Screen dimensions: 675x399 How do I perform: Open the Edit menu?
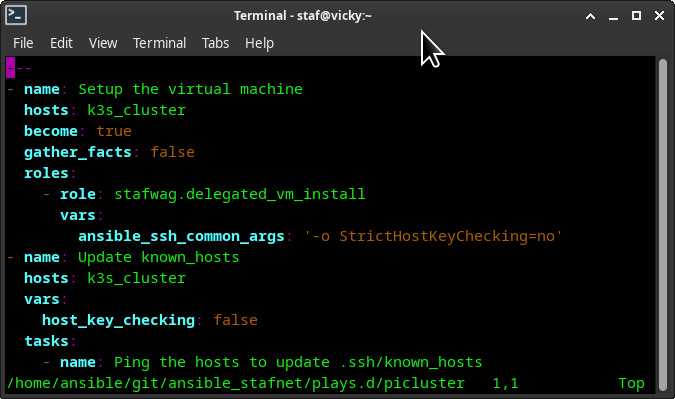61,43
